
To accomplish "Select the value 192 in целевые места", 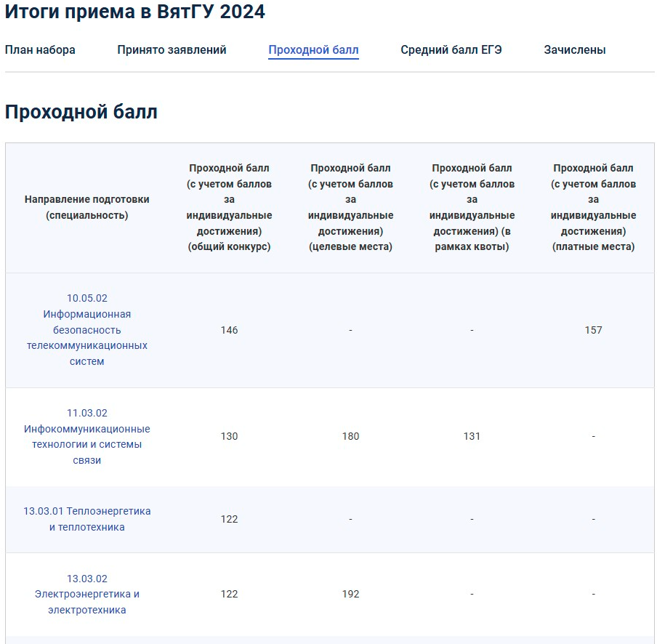I will tap(351, 594).
